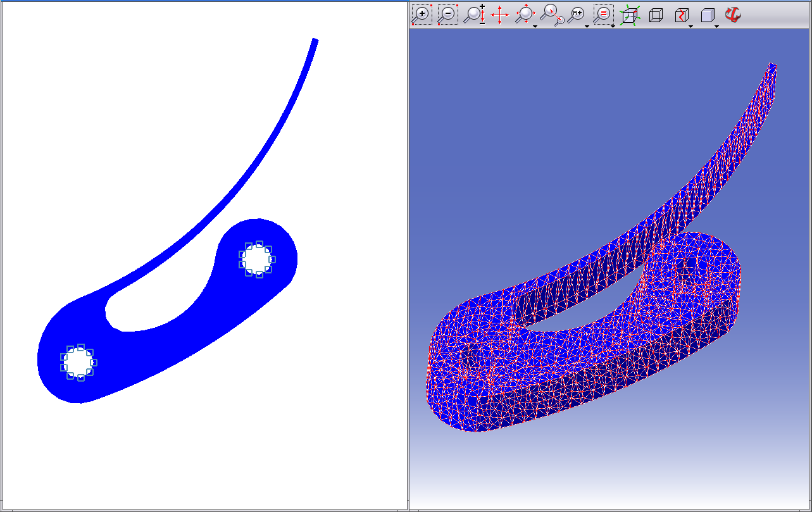Image resolution: width=812 pixels, height=512 pixels.
Task: Click the cube icon with red zigzag
Action: click(x=682, y=15)
